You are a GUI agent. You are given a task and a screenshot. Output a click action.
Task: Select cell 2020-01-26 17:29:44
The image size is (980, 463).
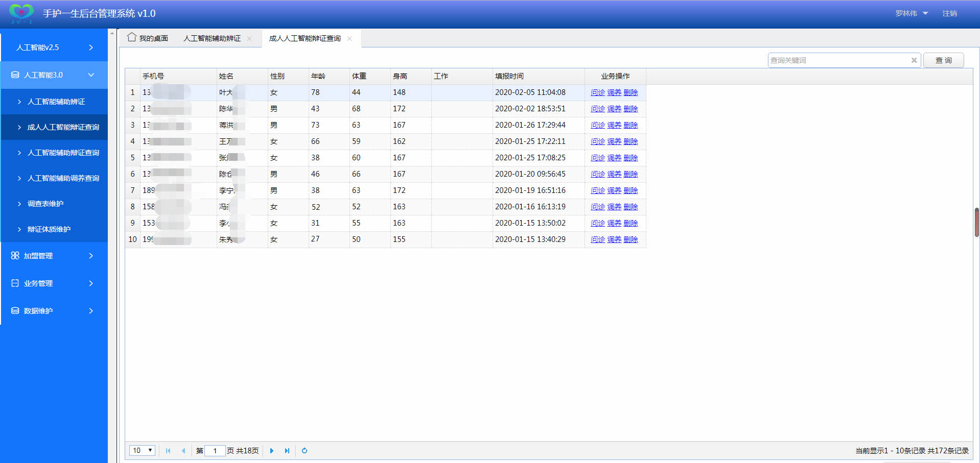(539, 125)
